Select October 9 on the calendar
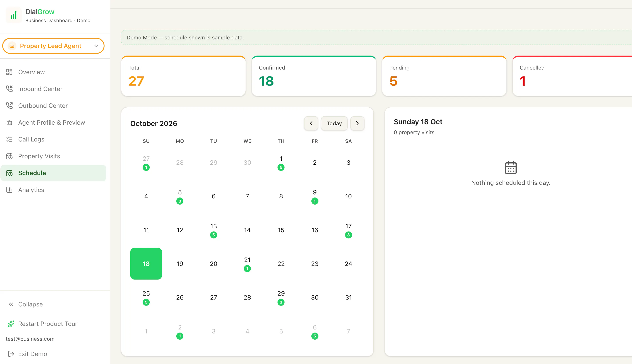 [x=315, y=196]
